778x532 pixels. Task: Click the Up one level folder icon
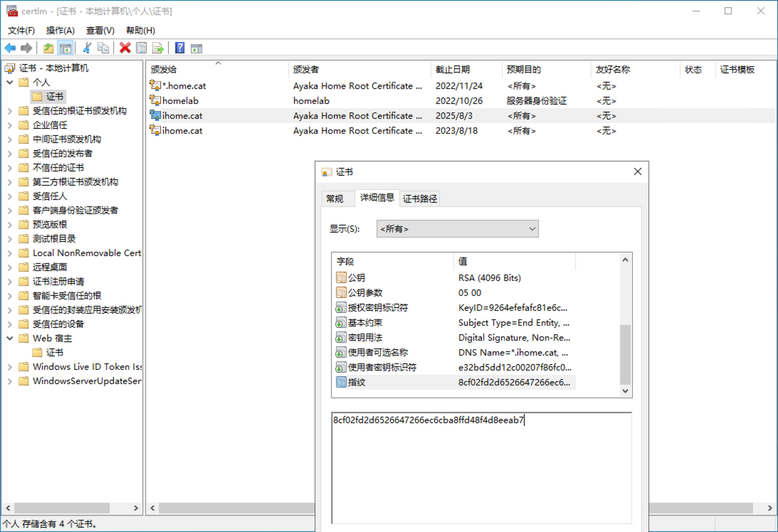48,48
